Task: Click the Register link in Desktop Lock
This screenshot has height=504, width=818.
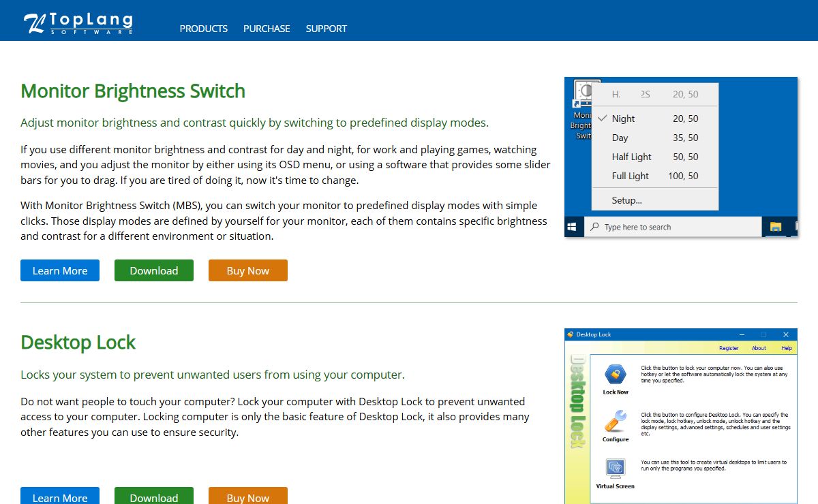Action: click(729, 348)
